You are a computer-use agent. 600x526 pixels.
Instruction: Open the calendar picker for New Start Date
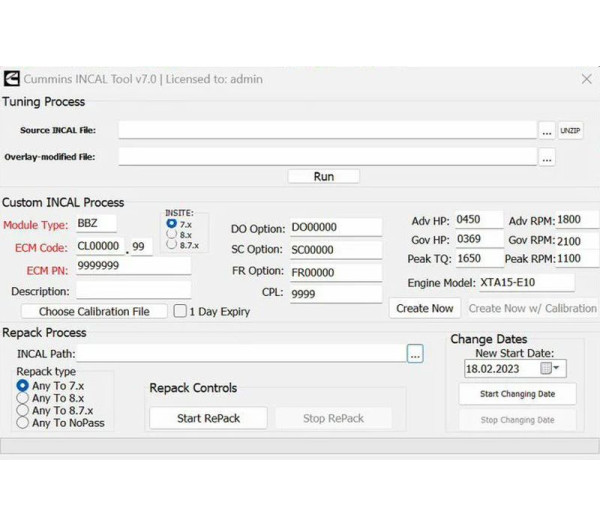tap(549, 369)
